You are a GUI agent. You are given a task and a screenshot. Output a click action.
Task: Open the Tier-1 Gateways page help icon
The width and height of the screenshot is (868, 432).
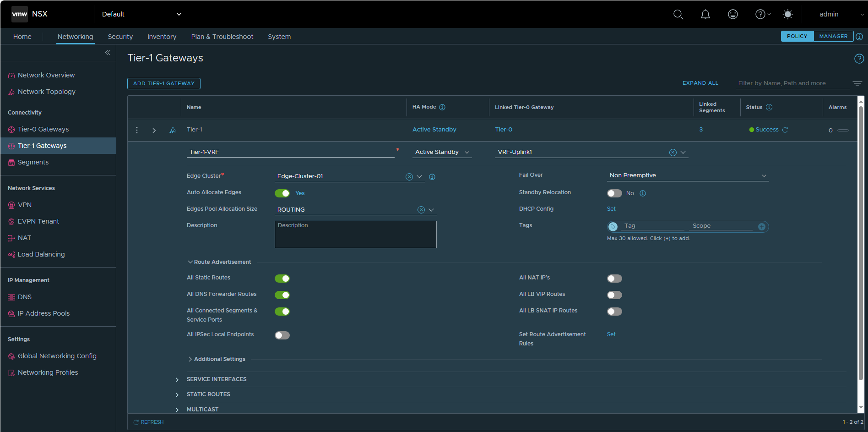(x=859, y=59)
